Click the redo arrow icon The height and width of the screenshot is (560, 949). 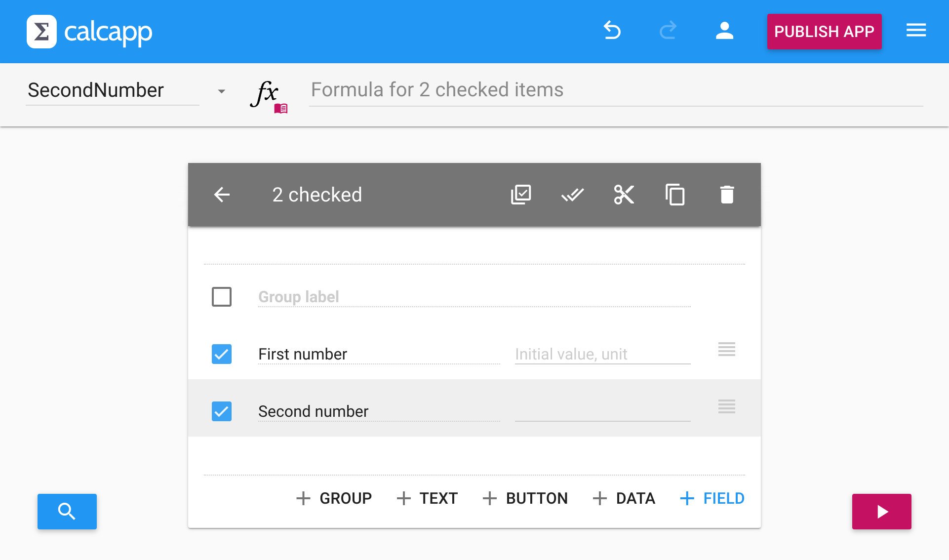click(x=668, y=31)
